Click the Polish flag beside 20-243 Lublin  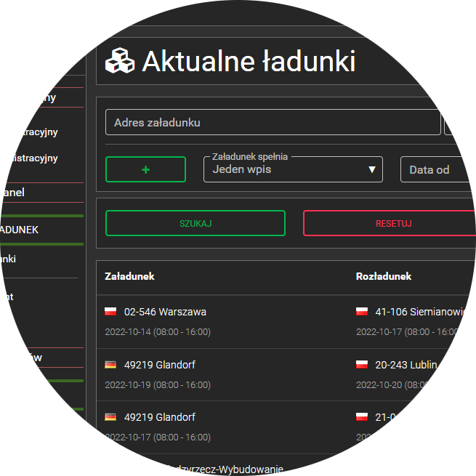362,364
